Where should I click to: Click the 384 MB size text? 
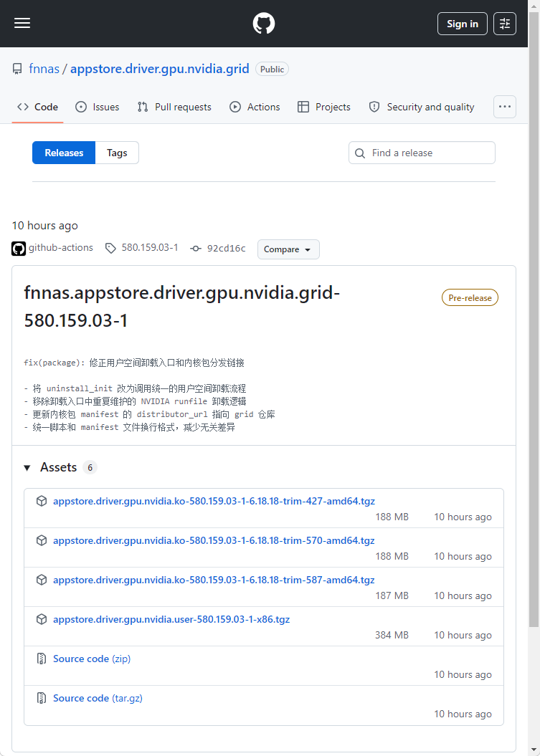tap(392, 635)
